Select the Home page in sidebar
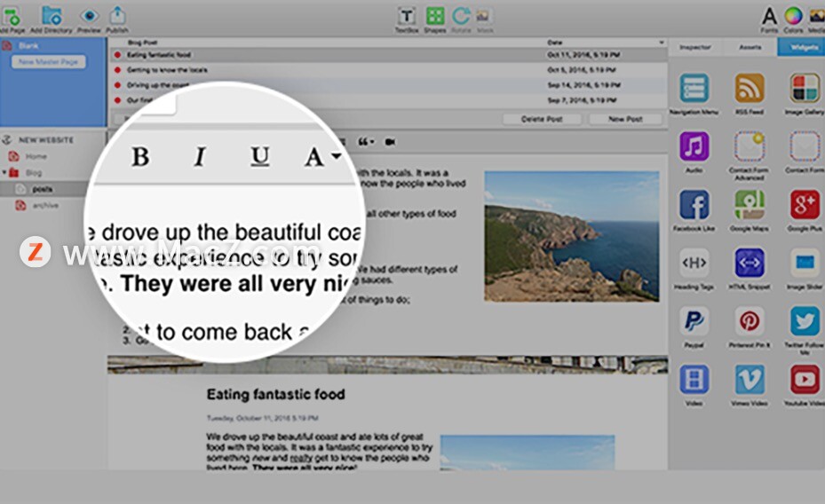The image size is (825, 504). coord(36,157)
